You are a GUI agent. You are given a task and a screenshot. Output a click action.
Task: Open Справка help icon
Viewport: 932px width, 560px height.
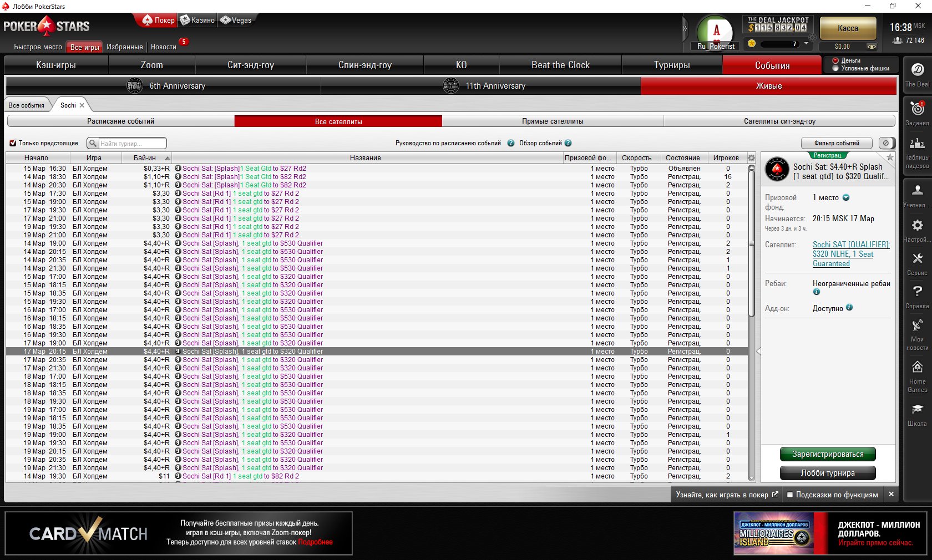[917, 297]
